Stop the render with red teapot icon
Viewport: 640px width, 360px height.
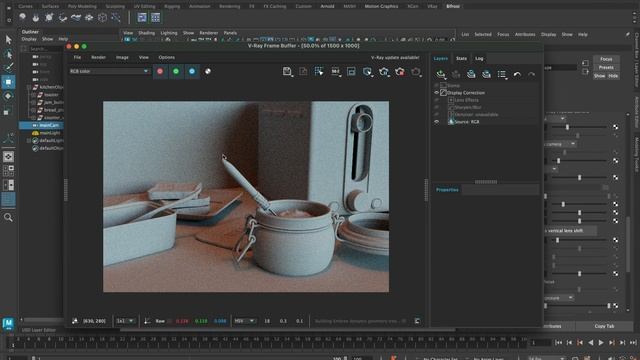tap(400, 72)
